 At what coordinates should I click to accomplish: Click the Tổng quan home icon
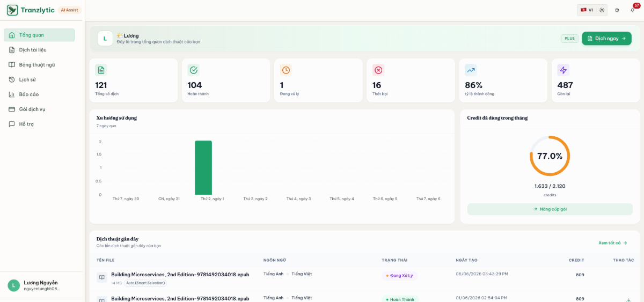(12, 35)
